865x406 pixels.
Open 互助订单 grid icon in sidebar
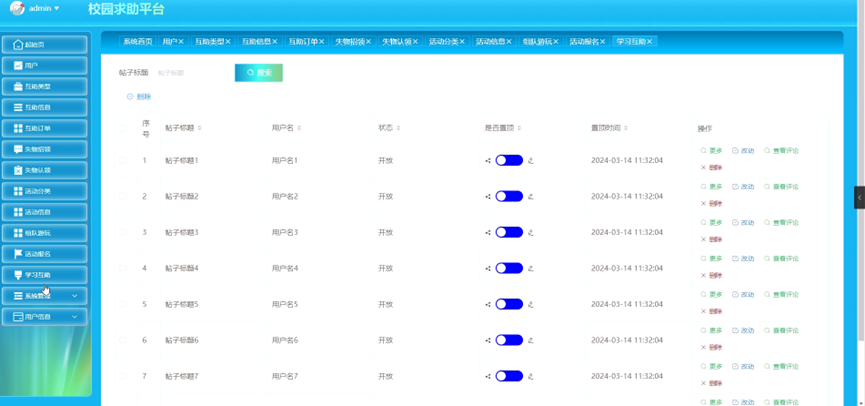(x=18, y=129)
